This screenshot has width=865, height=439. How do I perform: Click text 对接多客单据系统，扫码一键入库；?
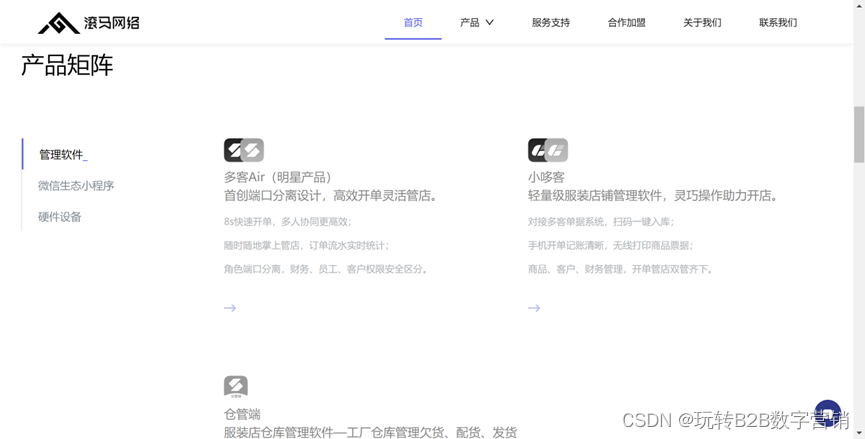601,222
